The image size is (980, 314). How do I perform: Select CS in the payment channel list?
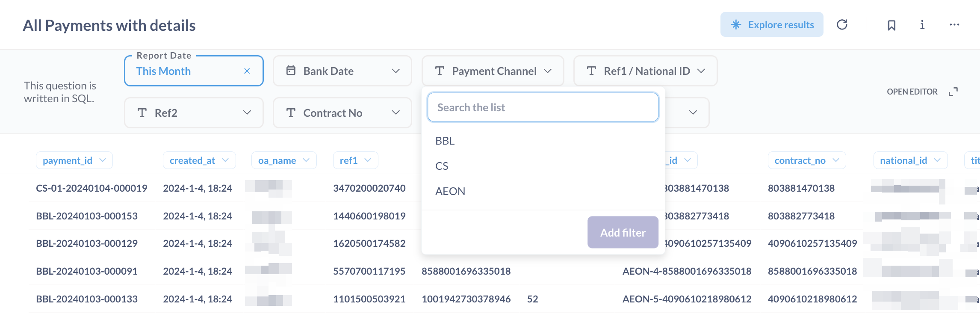tap(442, 166)
